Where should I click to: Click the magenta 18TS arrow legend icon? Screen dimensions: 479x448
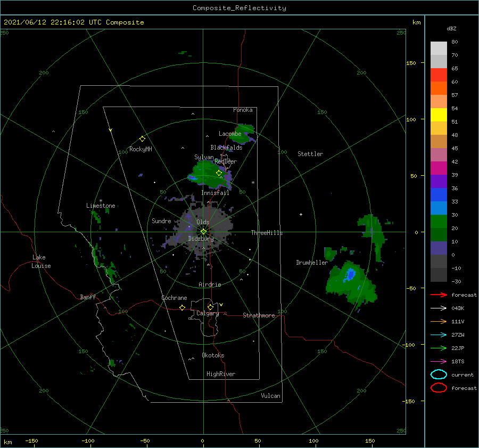click(439, 362)
